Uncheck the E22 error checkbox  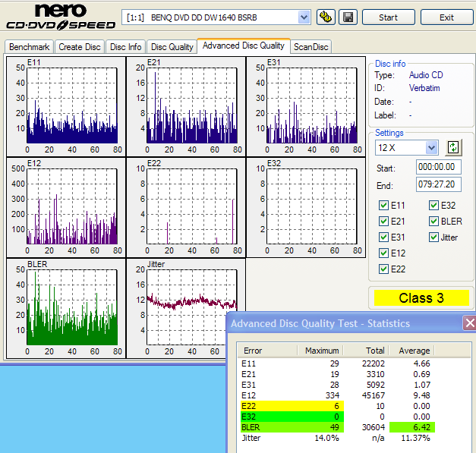(383, 269)
